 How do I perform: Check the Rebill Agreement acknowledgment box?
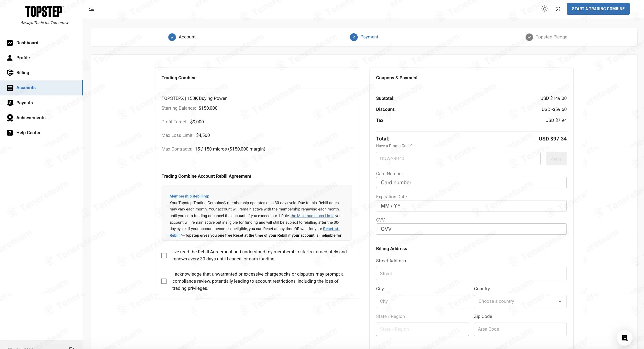164,256
